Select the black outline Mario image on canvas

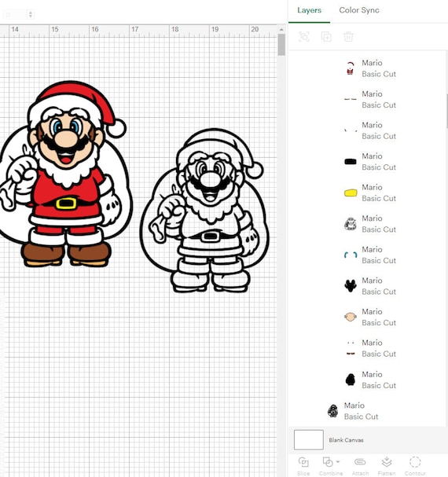pos(205,211)
